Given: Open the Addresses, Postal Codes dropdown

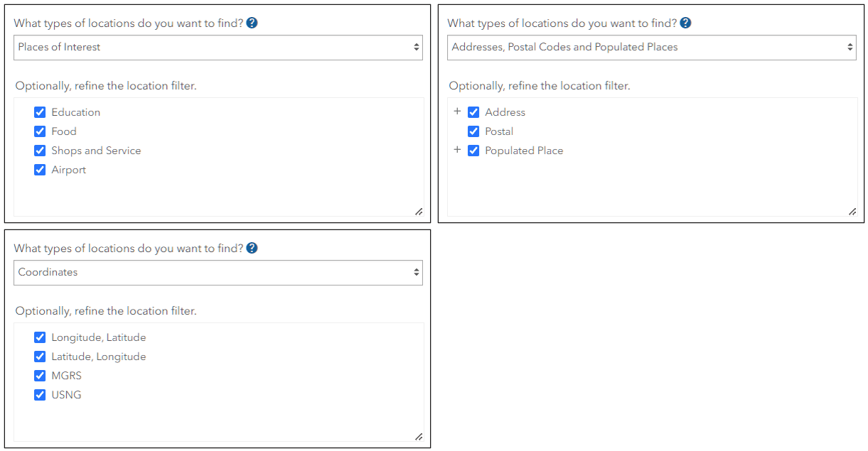Looking at the screenshot, I should point(651,48).
